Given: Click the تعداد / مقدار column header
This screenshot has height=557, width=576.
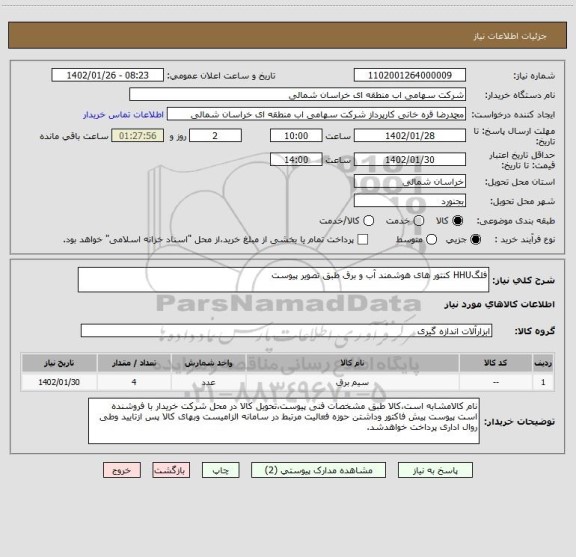Looking at the screenshot, I should 134,363.
